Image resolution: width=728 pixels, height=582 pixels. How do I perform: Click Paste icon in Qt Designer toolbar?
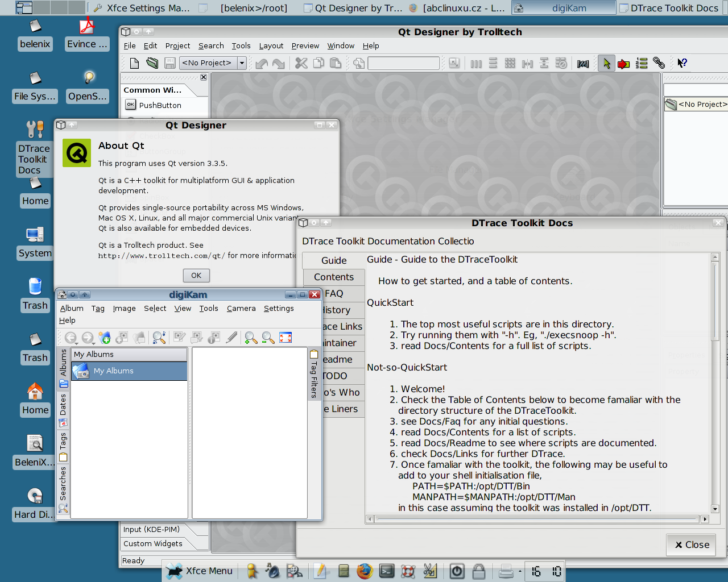pyautogui.click(x=336, y=63)
